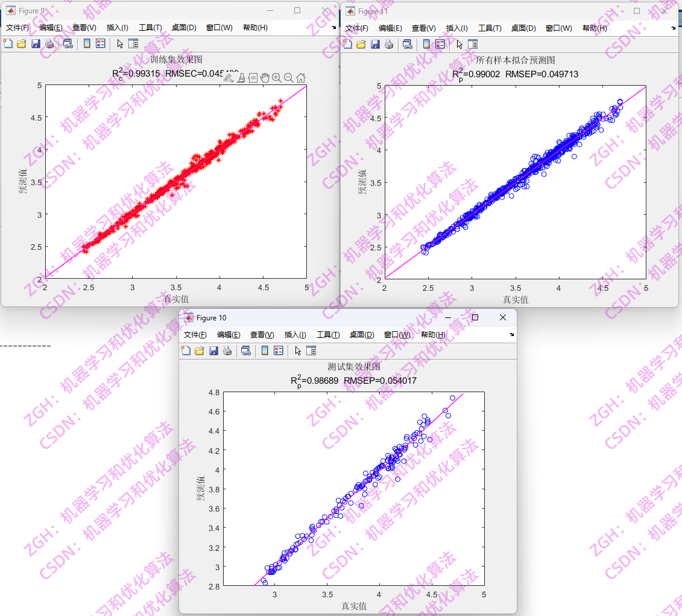Maximize the Figure 10 window
Screen dimensions: 682x616
click(475, 317)
